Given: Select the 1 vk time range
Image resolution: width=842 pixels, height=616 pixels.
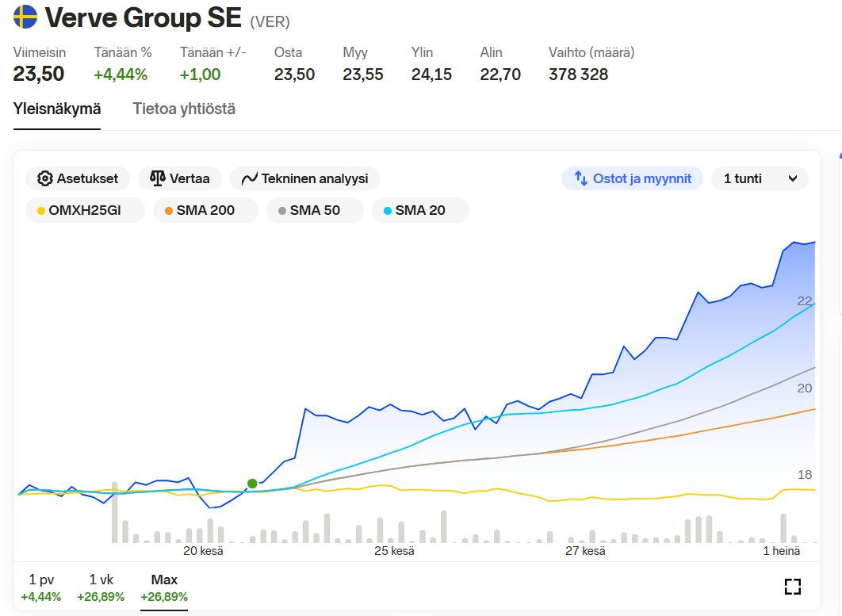Looking at the screenshot, I should 101,587.
